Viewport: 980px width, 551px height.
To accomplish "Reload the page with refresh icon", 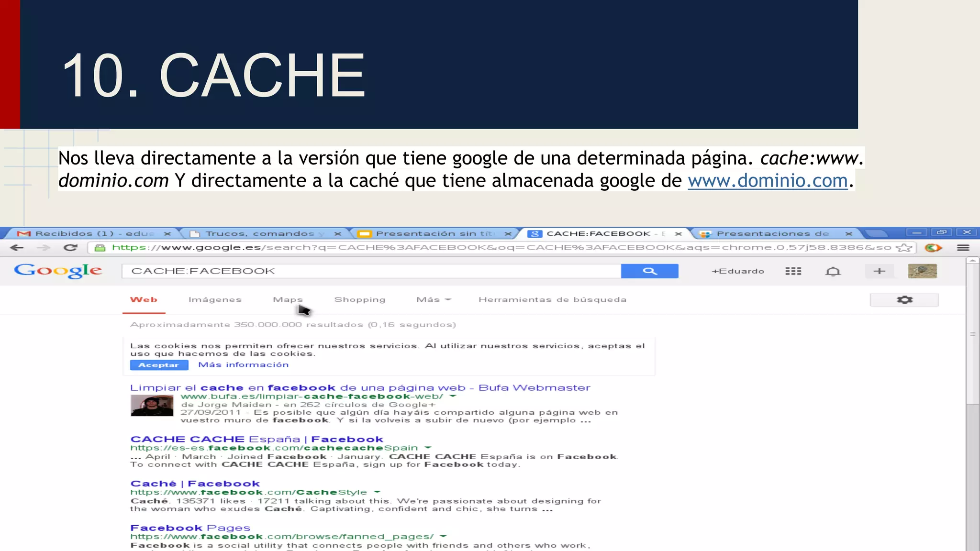I will click(x=71, y=247).
